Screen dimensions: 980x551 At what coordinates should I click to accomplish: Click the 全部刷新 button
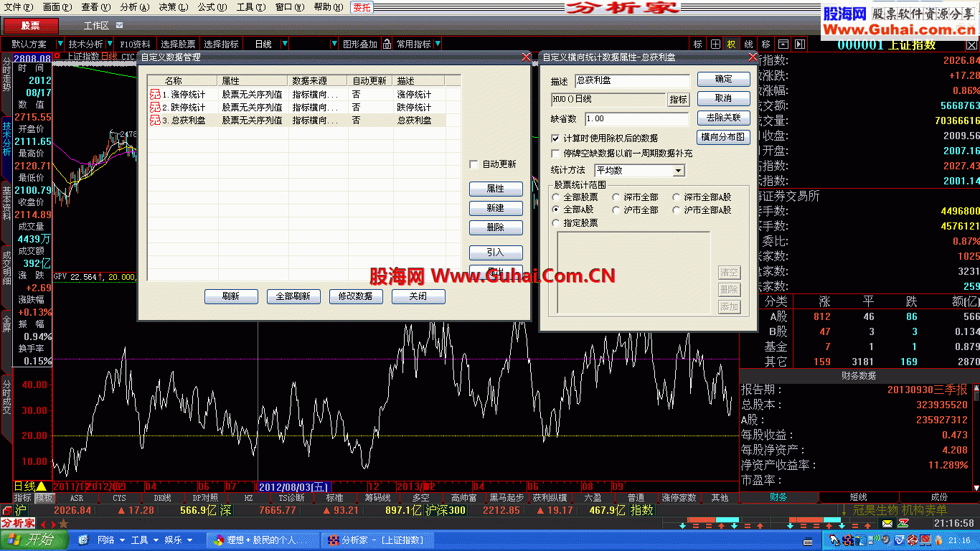click(x=293, y=296)
